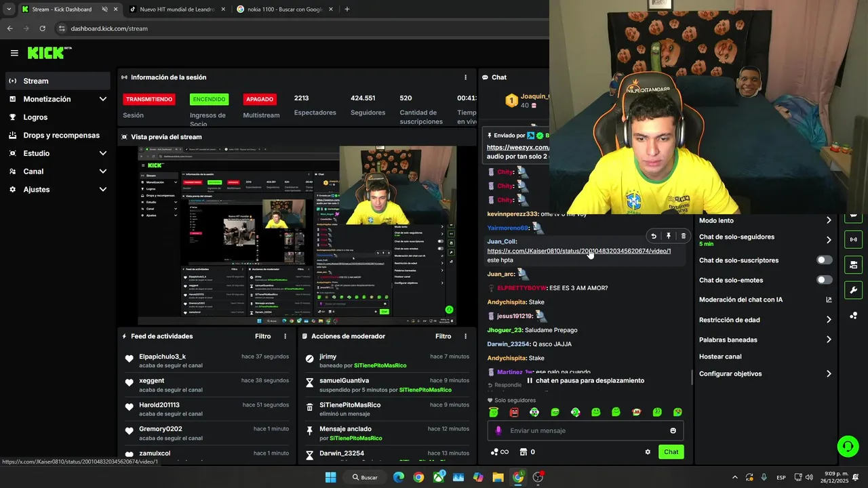Image resolution: width=868 pixels, height=488 pixels.
Task: Delete the Juan_Coll message with trash icon
Action: pos(683,236)
